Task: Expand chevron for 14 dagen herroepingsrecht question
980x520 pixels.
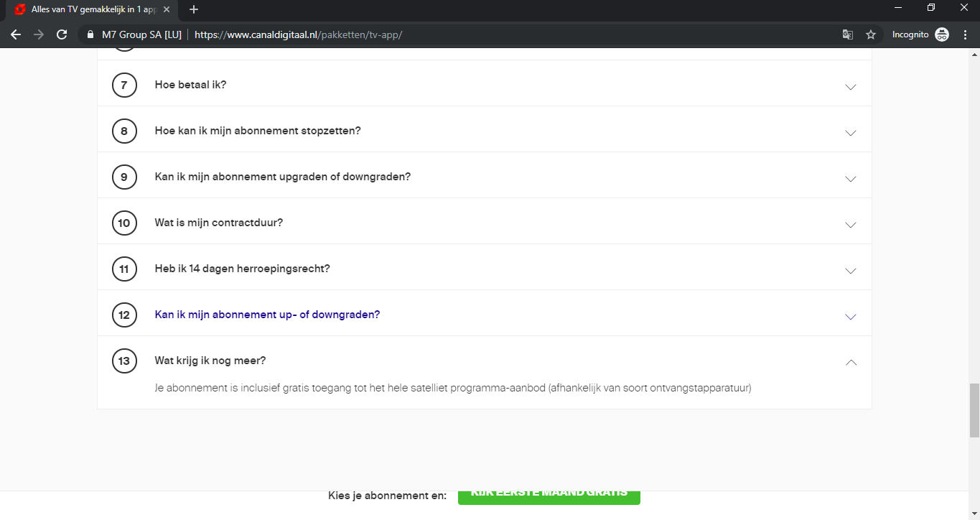Action: pyautogui.click(x=851, y=271)
